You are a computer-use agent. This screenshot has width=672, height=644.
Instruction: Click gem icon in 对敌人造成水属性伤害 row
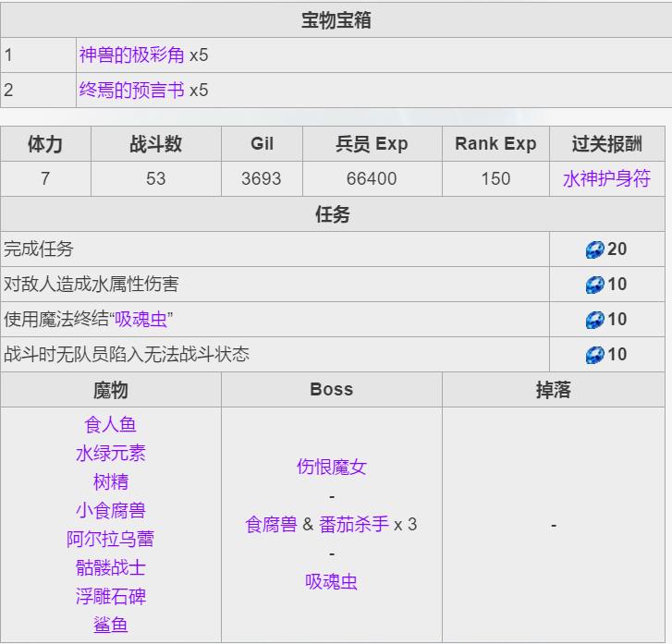pos(594,285)
